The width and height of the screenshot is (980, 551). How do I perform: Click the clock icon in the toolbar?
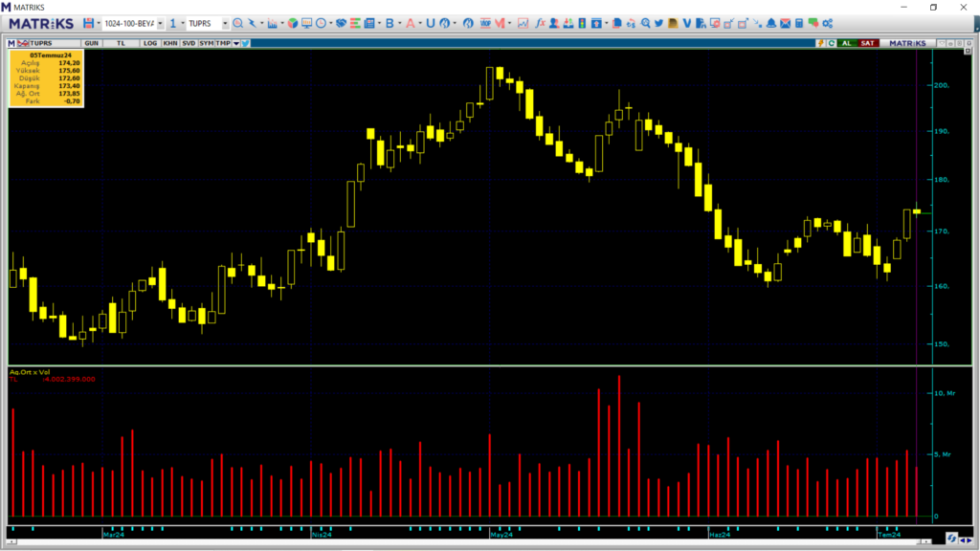[321, 23]
